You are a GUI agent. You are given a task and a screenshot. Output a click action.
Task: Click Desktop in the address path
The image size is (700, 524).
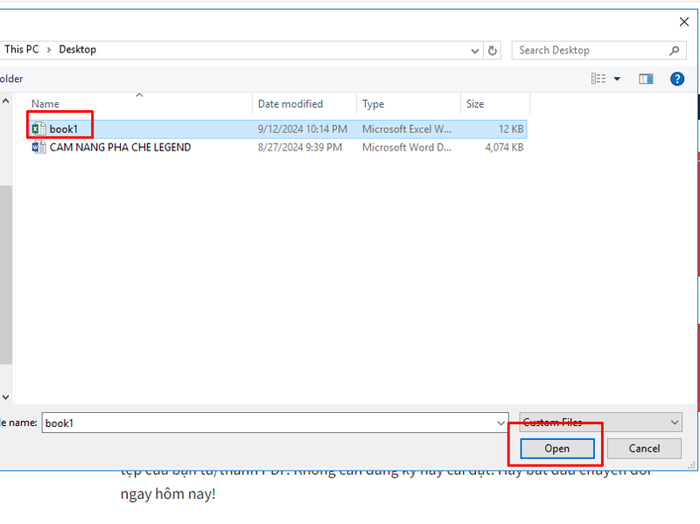78,50
